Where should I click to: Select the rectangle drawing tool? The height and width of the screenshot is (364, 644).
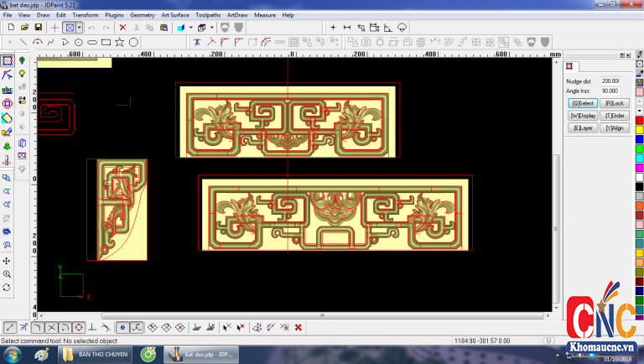point(106,42)
